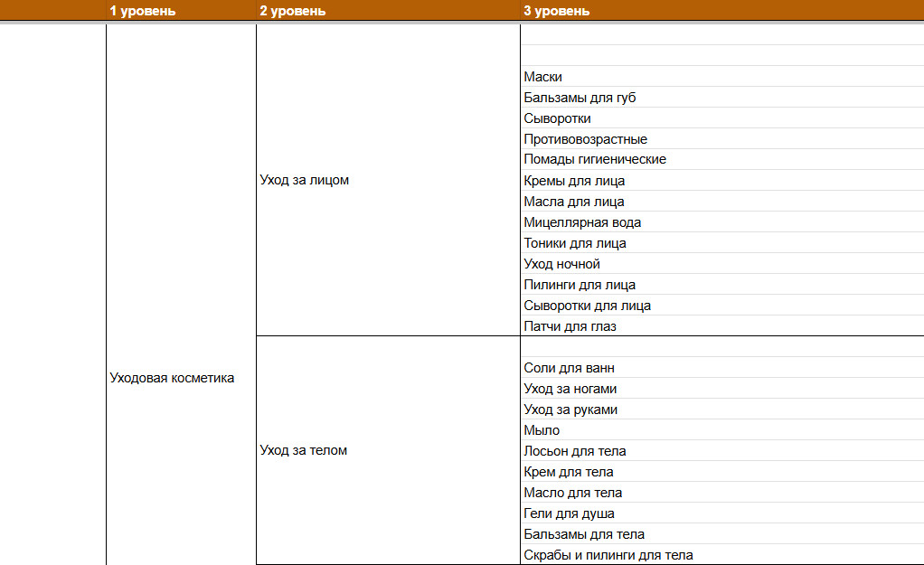Click the 'Уход за лицом' cell
The height and width of the screenshot is (565, 924).
pyautogui.click(x=389, y=180)
